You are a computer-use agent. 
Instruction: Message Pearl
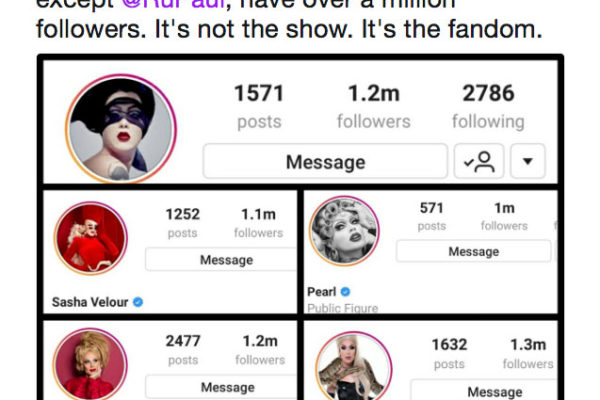tap(473, 251)
